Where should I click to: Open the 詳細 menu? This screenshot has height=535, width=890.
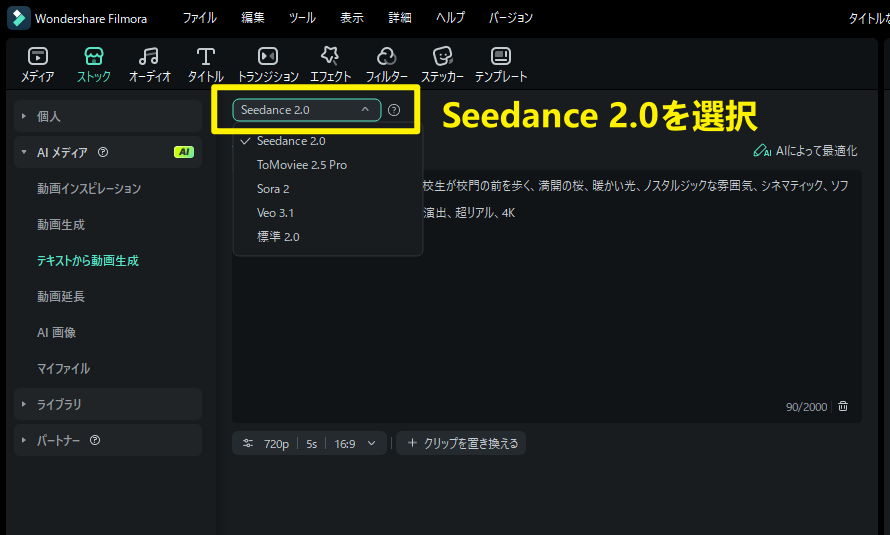400,18
